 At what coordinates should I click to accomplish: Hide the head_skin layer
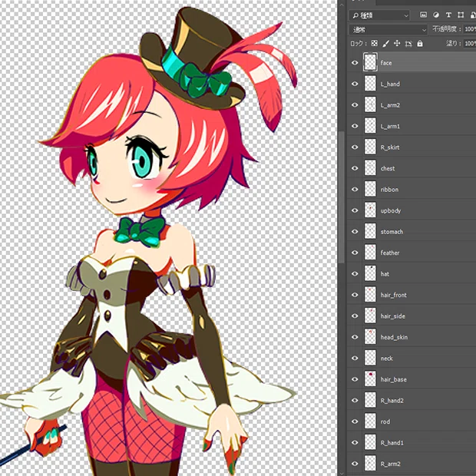[x=355, y=337]
